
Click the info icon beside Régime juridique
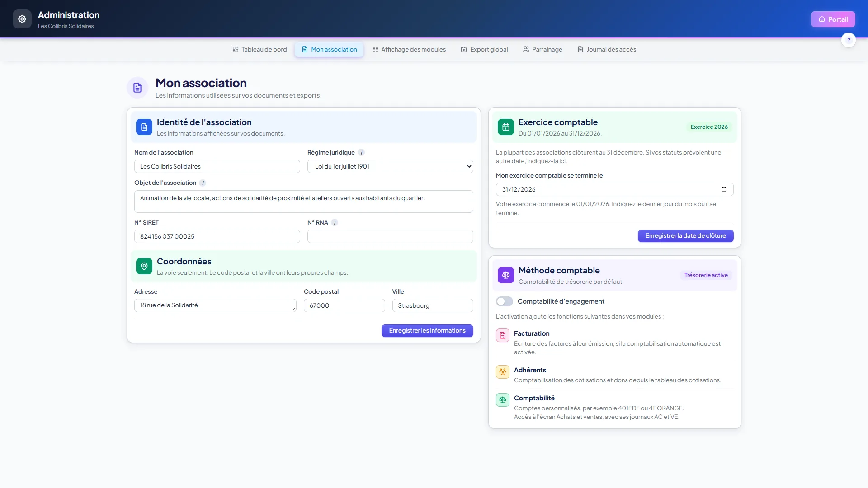(x=361, y=153)
